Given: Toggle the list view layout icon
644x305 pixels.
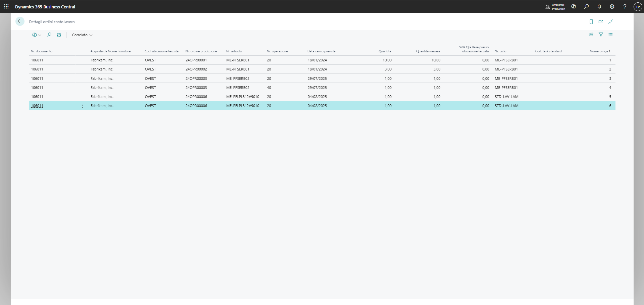Looking at the screenshot, I should [610, 35].
